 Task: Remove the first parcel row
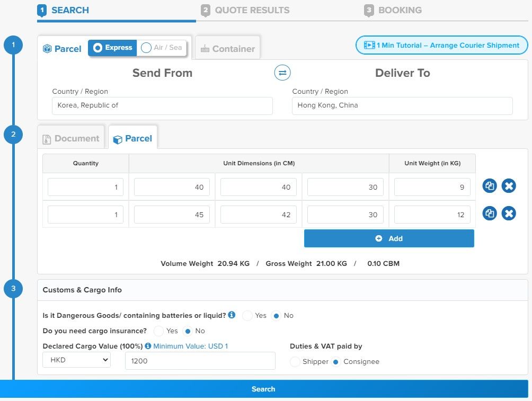(509, 186)
